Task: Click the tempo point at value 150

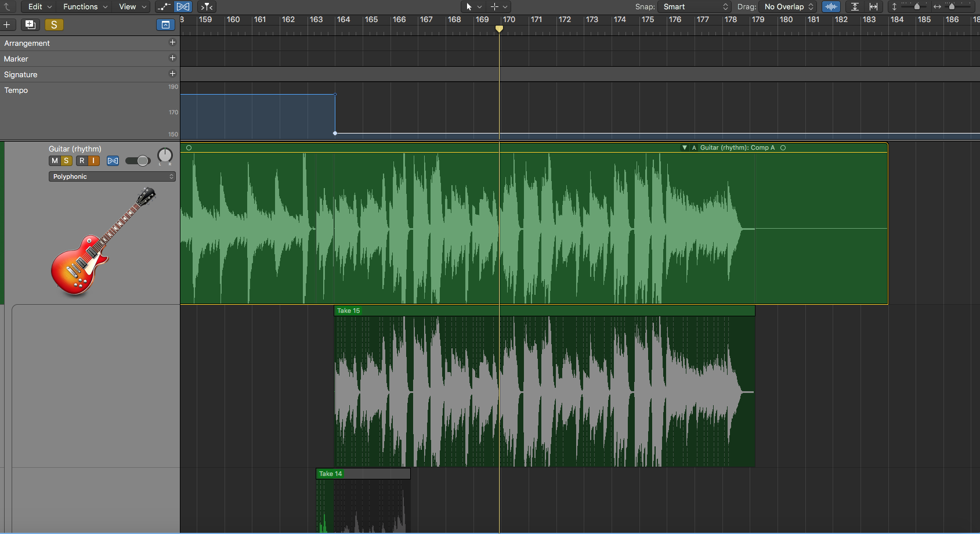Action: coord(335,133)
